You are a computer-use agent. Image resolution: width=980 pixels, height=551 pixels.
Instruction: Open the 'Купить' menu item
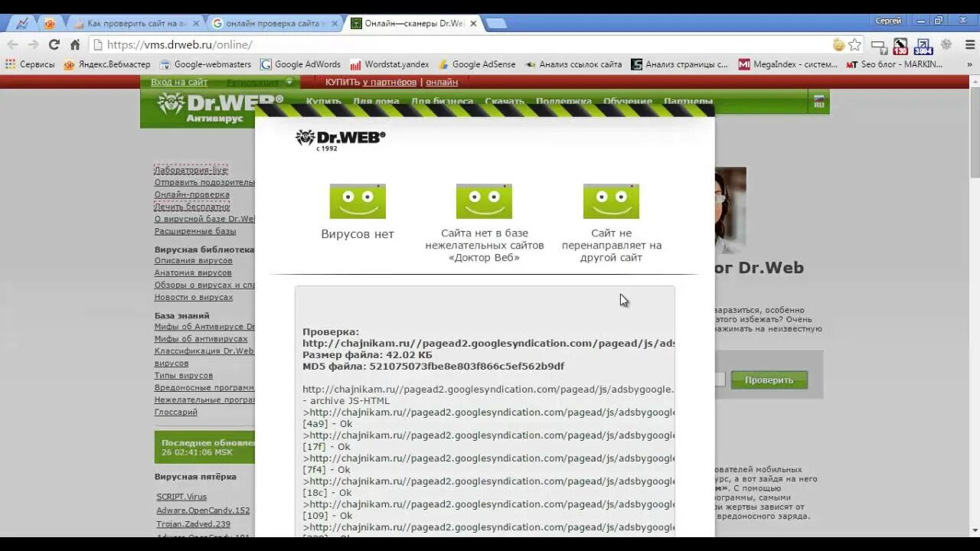(323, 101)
